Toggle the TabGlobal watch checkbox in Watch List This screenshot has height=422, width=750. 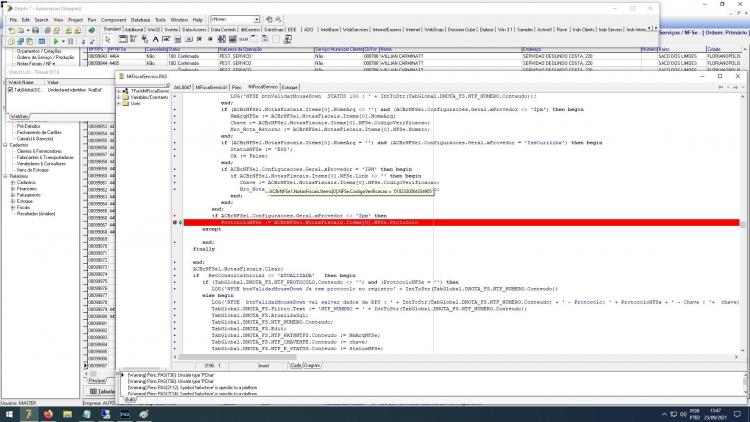pos(11,89)
